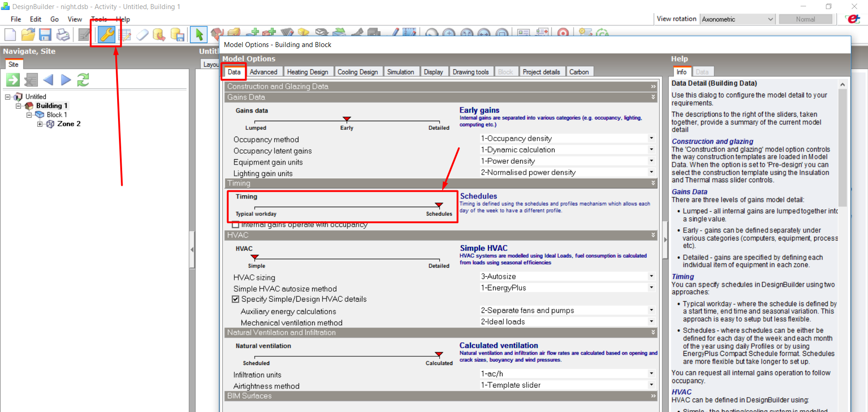Activate the green select arrow tool
The width and height of the screenshot is (868, 412).
click(199, 35)
